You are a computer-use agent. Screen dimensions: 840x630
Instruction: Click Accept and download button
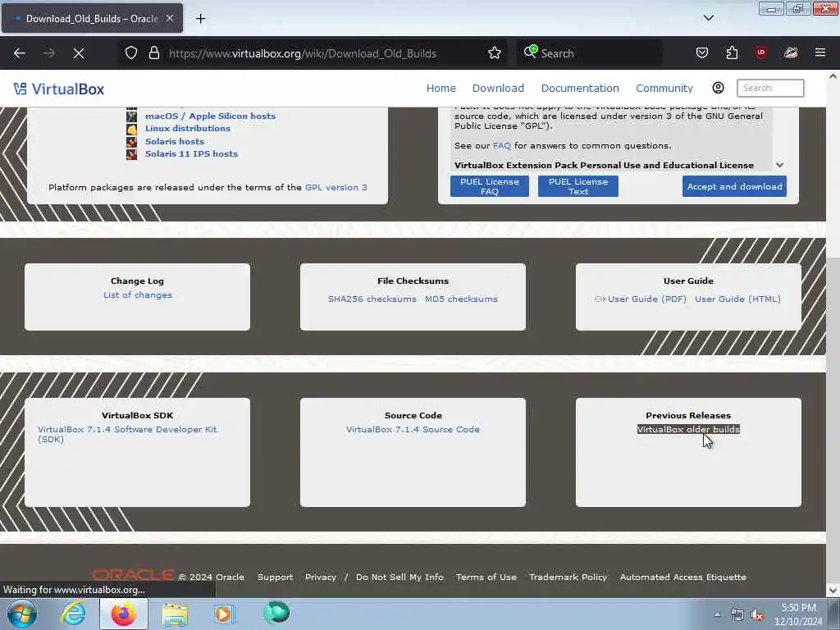(734, 186)
